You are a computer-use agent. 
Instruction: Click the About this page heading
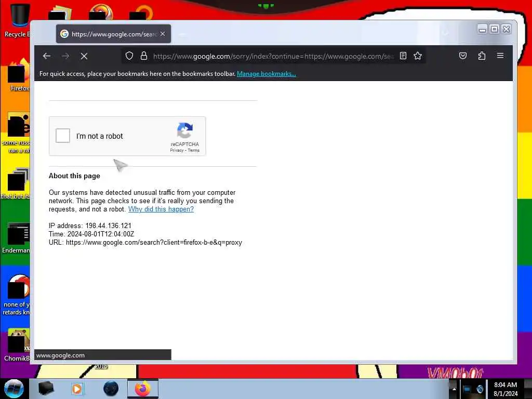coord(74,176)
